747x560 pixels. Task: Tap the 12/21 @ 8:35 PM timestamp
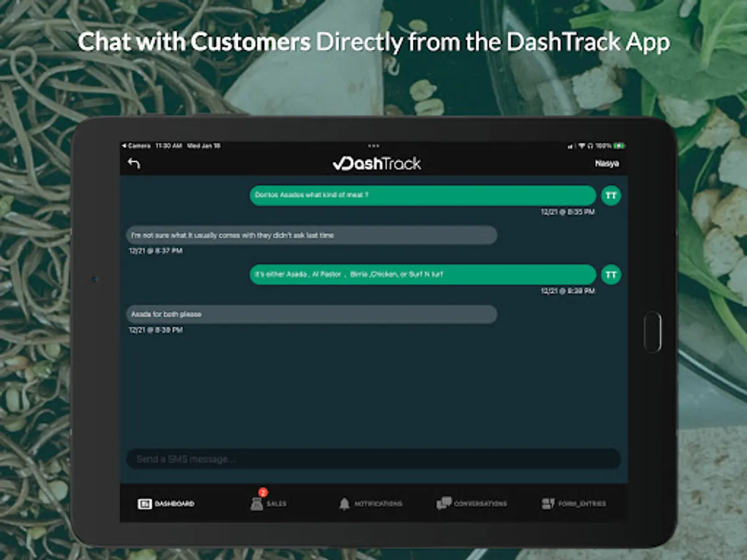click(x=568, y=212)
